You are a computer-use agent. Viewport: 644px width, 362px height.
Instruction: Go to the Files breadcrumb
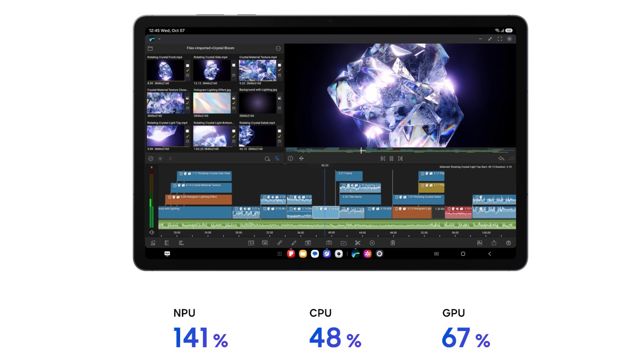pyautogui.click(x=190, y=48)
